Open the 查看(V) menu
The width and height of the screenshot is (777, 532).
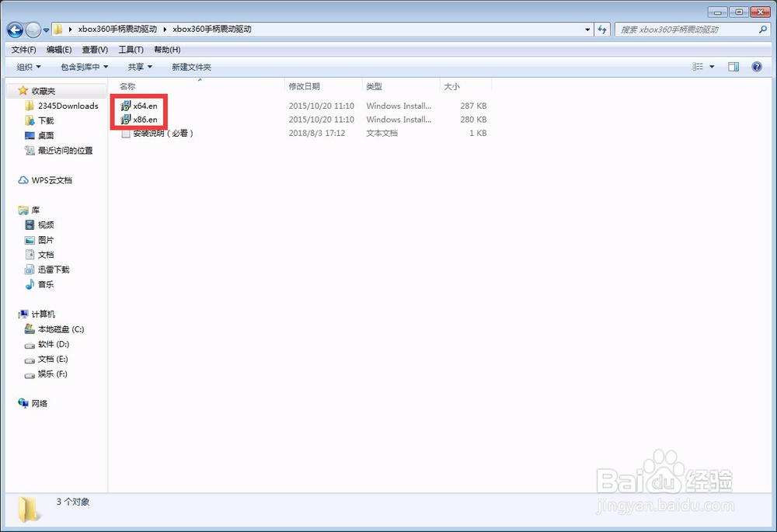pyautogui.click(x=95, y=50)
